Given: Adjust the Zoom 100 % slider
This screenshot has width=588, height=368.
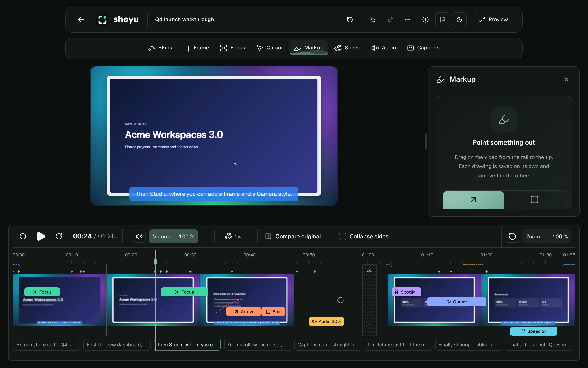Looking at the screenshot, I should (x=547, y=236).
